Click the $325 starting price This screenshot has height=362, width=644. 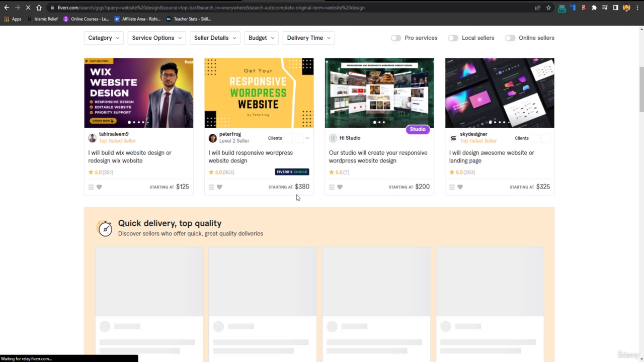543,187
